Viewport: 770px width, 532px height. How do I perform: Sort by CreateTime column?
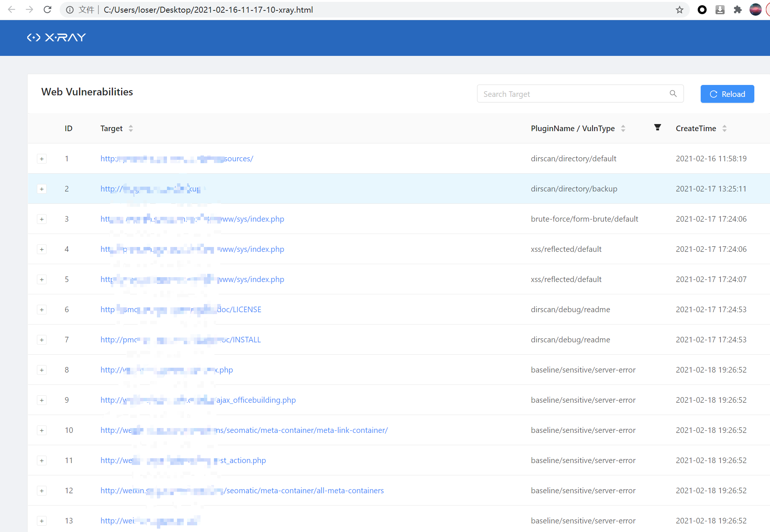[x=724, y=129]
